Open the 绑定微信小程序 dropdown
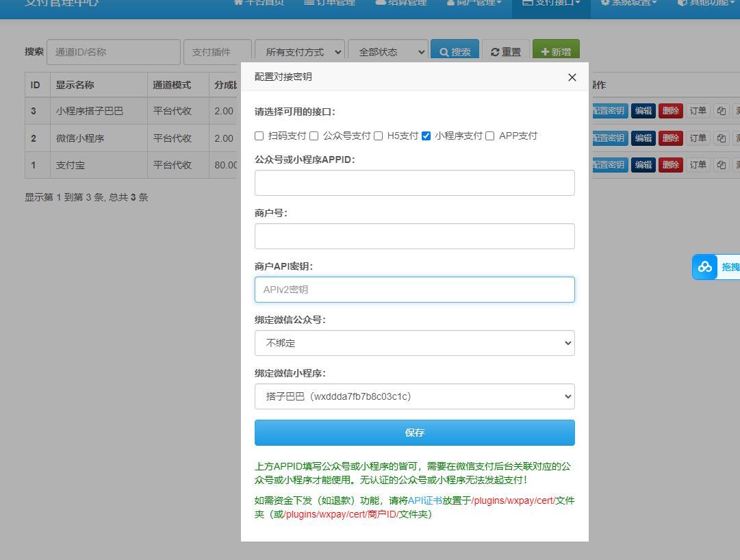The width and height of the screenshot is (740, 560). click(x=414, y=396)
